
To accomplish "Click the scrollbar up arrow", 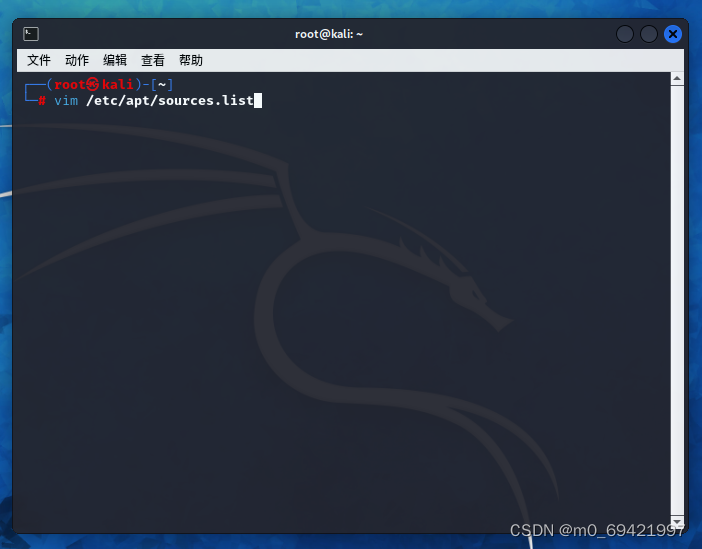I will (677, 79).
